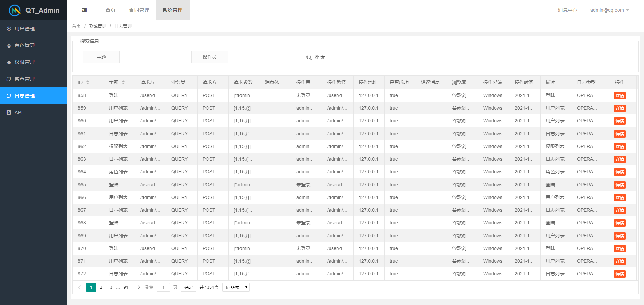Select current page 1 in pagination
Image resolution: width=644 pixels, height=305 pixels.
91,287
